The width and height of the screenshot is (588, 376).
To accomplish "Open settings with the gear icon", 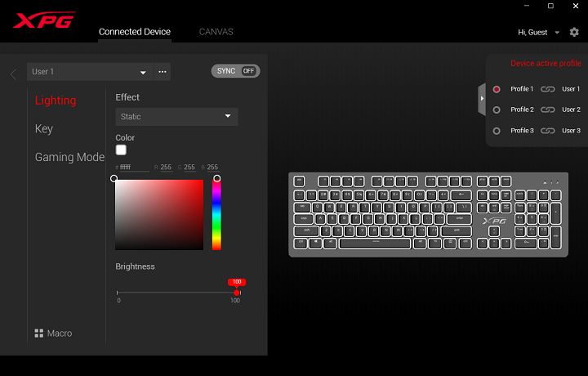I will [x=574, y=32].
